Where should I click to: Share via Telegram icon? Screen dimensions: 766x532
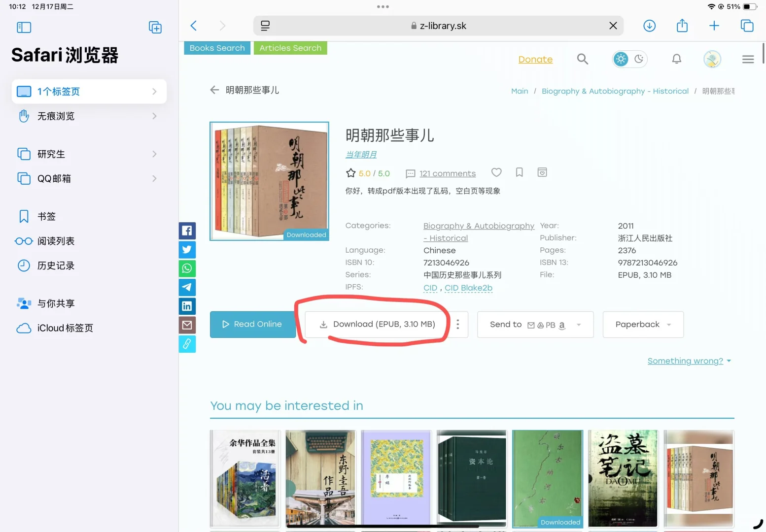[187, 287]
